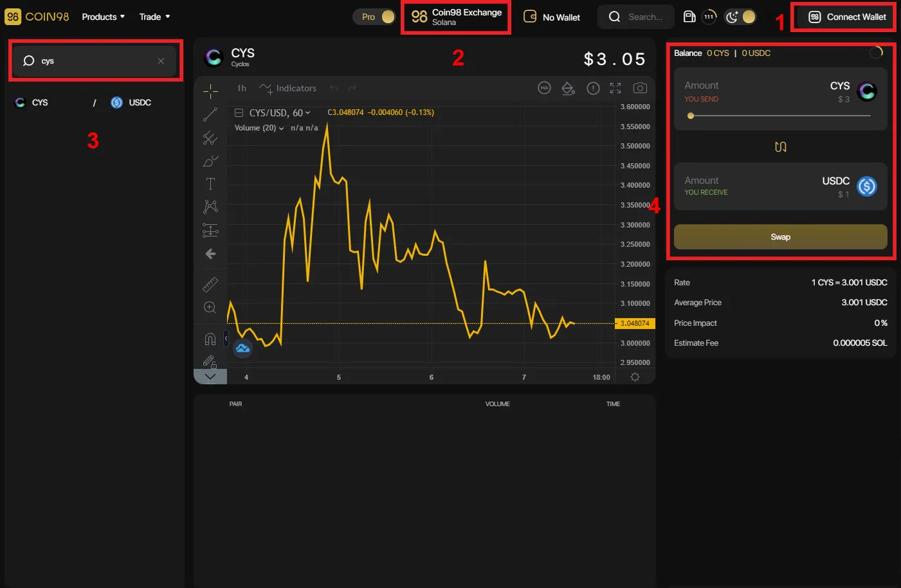Click the 111 gas gauge icon

coord(709,17)
